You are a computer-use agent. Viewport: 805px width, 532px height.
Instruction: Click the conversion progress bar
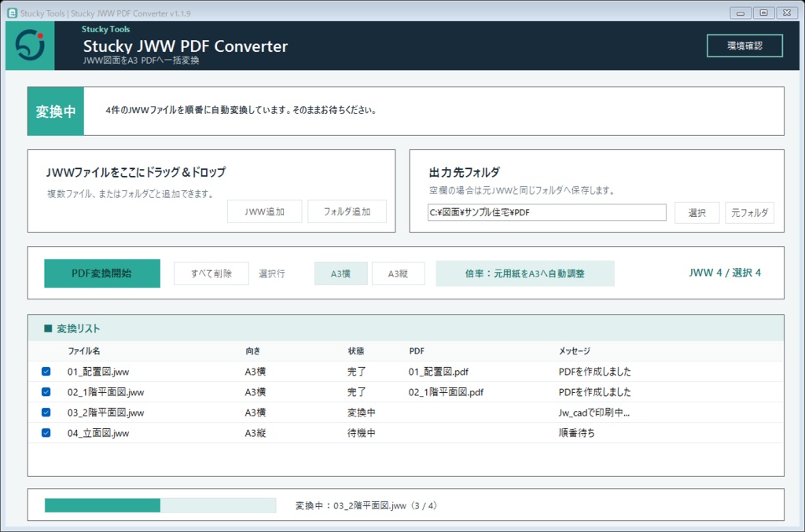click(x=160, y=505)
